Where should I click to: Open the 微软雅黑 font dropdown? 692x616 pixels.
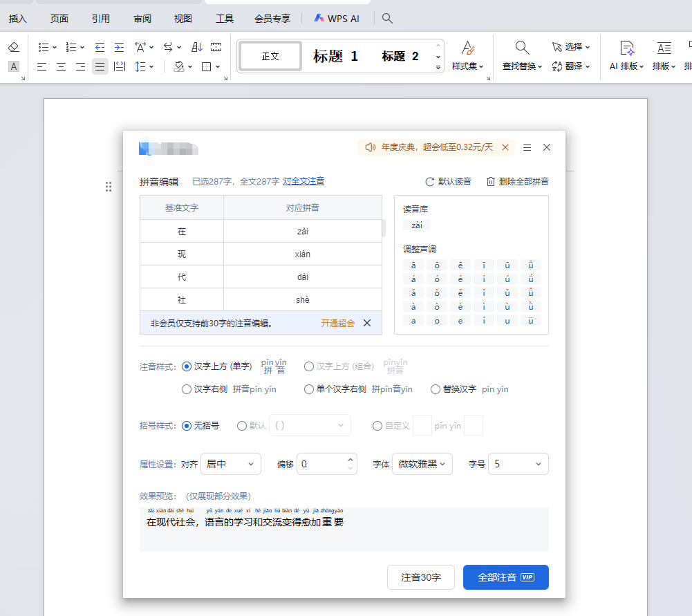coord(422,464)
